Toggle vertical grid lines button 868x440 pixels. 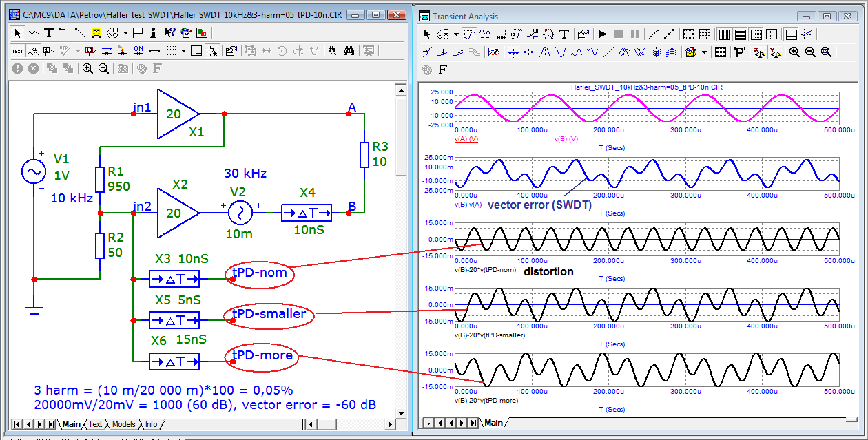point(724,34)
